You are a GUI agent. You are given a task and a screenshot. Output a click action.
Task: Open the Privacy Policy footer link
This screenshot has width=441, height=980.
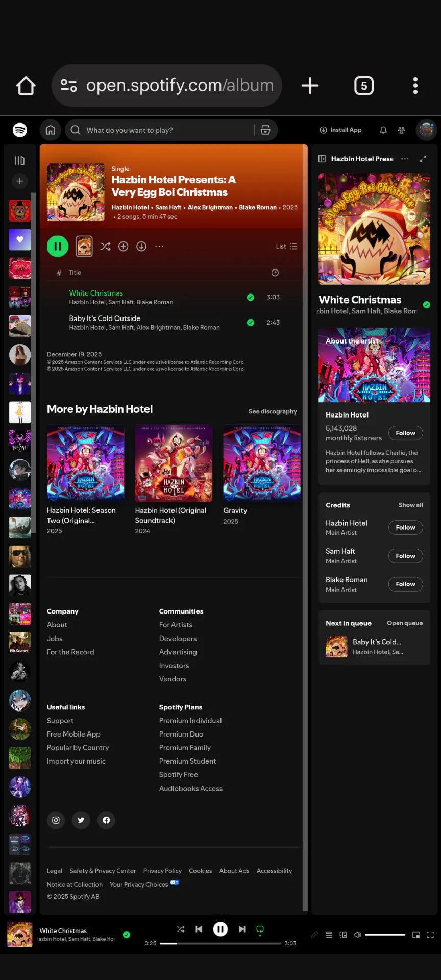[162, 871]
